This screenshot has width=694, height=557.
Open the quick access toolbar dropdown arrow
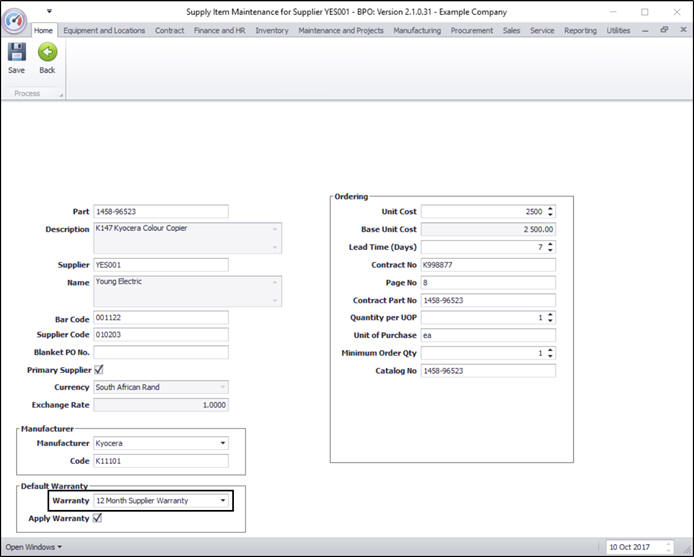pyautogui.click(x=49, y=11)
